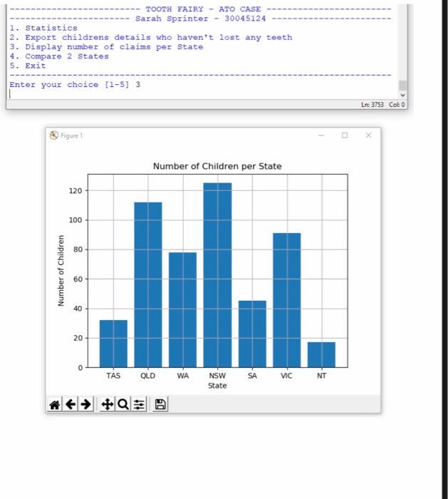Maximize the Figure 1 window
This screenshot has width=448, height=499.
tap(345, 135)
